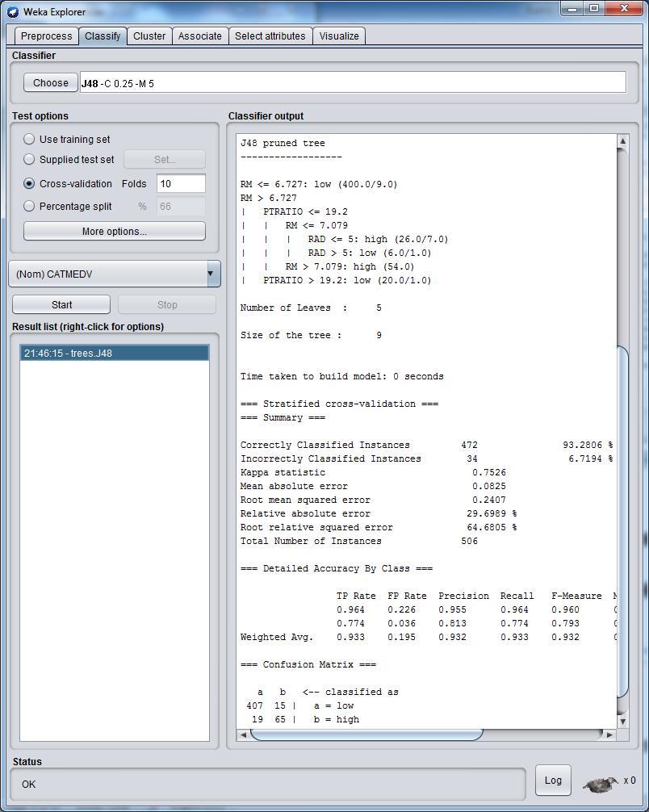Click the vertical scrollbar thumb in Classifier output
This screenshot has height=812, width=649.
[x=623, y=522]
